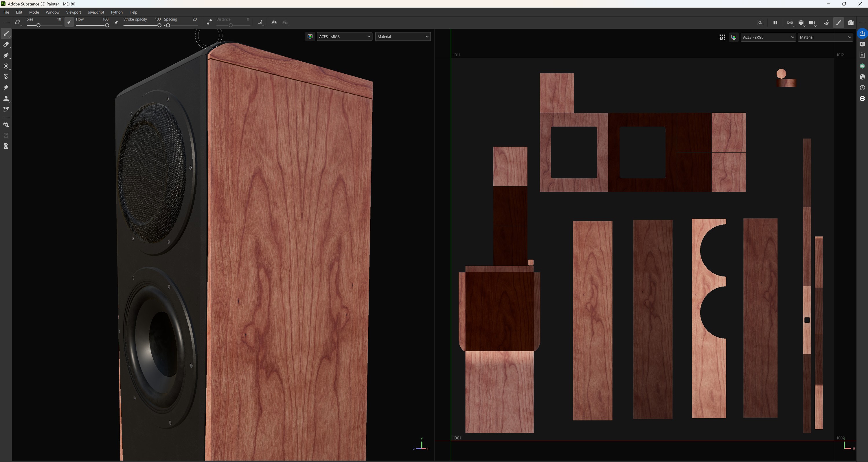Open Material channel dropdown in 3D viewport
This screenshot has width=868, height=462.
pos(403,36)
